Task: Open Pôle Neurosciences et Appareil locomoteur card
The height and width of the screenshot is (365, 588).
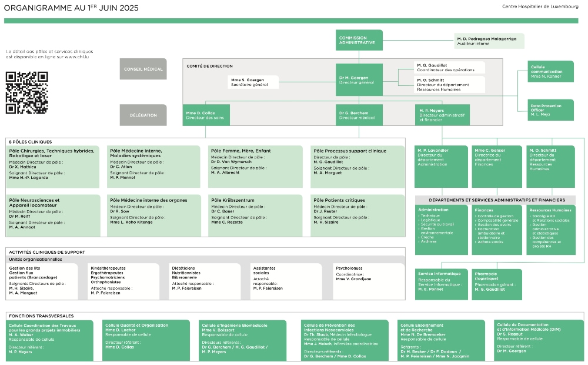Action: (x=53, y=215)
